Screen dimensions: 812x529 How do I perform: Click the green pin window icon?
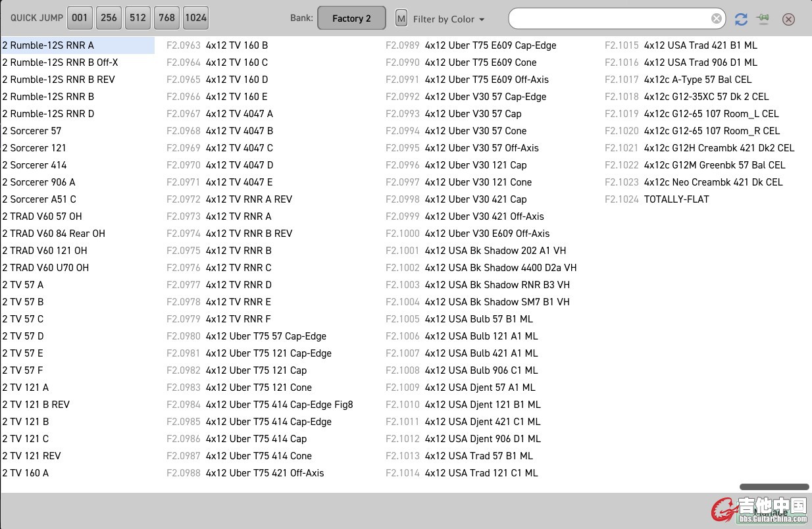tap(763, 19)
